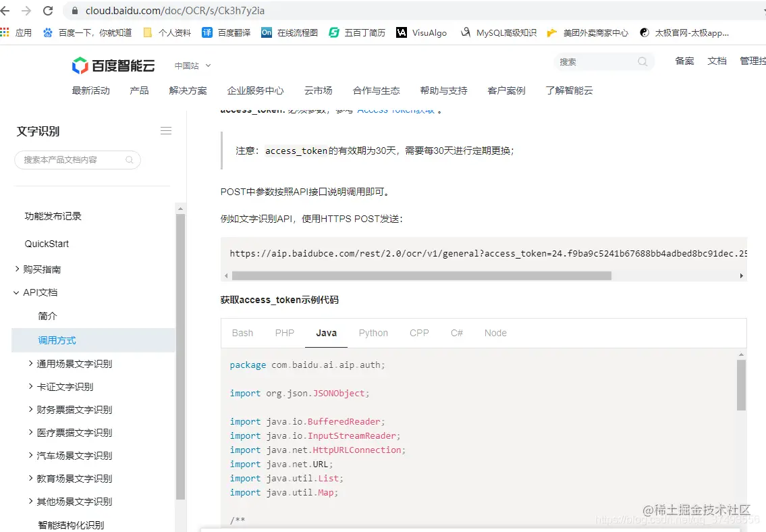
Task: Click the sidebar hamburger menu icon
Action: pyautogui.click(x=166, y=130)
